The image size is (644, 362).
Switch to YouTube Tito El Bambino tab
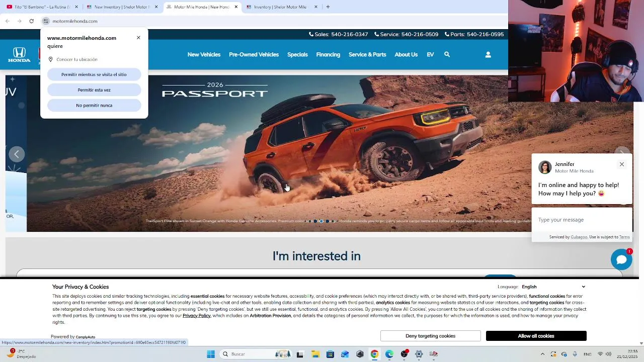(41, 7)
